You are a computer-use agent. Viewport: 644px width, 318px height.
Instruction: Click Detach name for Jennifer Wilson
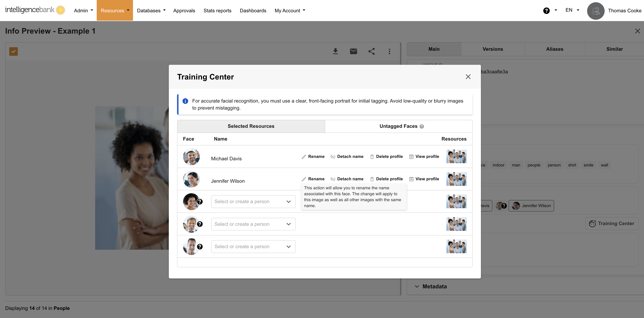(347, 179)
